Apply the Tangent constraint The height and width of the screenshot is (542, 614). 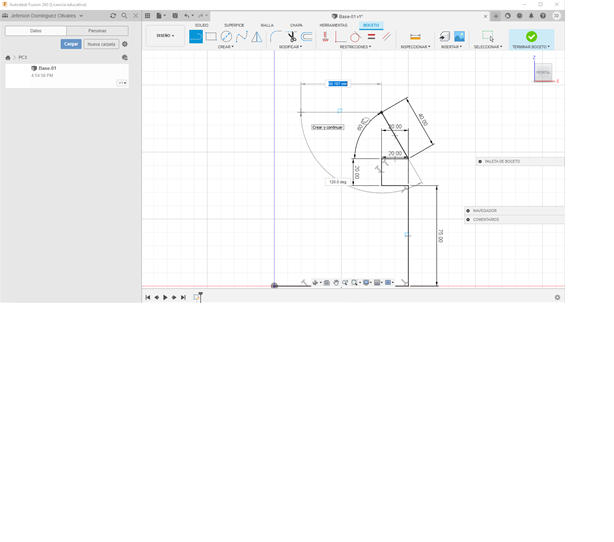tap(355, 37)
